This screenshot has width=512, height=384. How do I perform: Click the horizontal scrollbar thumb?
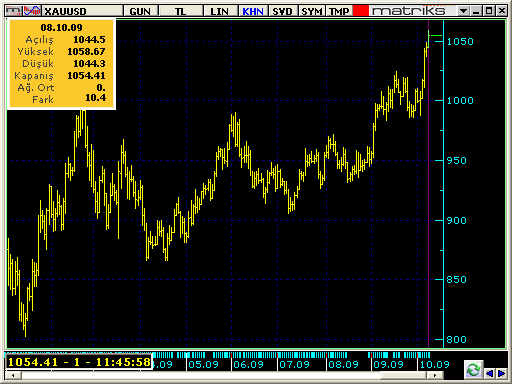coord(403,375)
